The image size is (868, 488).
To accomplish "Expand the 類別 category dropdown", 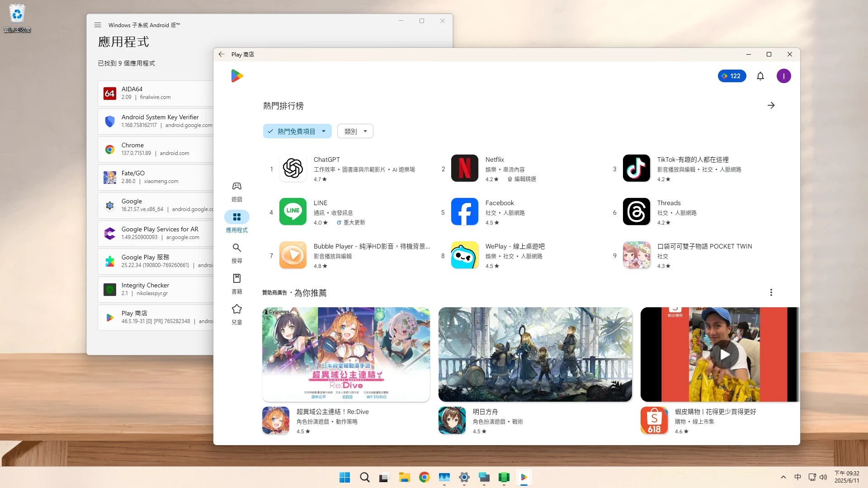I will point(355,131).
